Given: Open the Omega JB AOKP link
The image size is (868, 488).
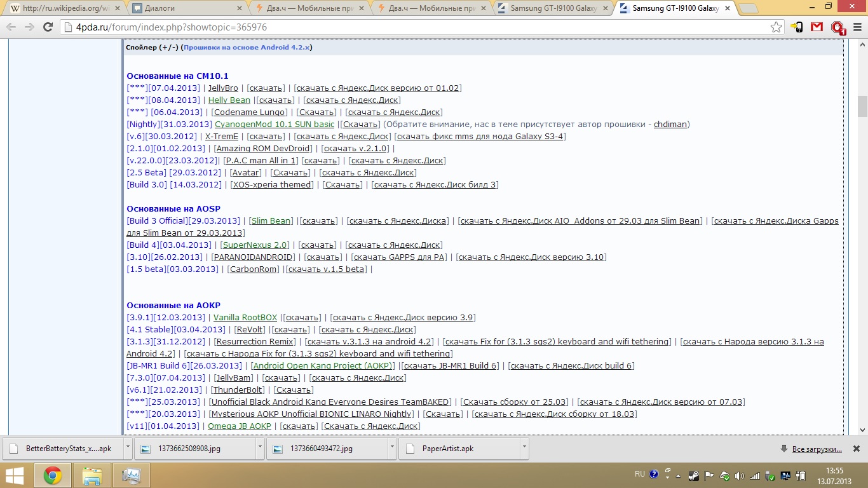Looking at the screenshot, I should tap(240, 426).
